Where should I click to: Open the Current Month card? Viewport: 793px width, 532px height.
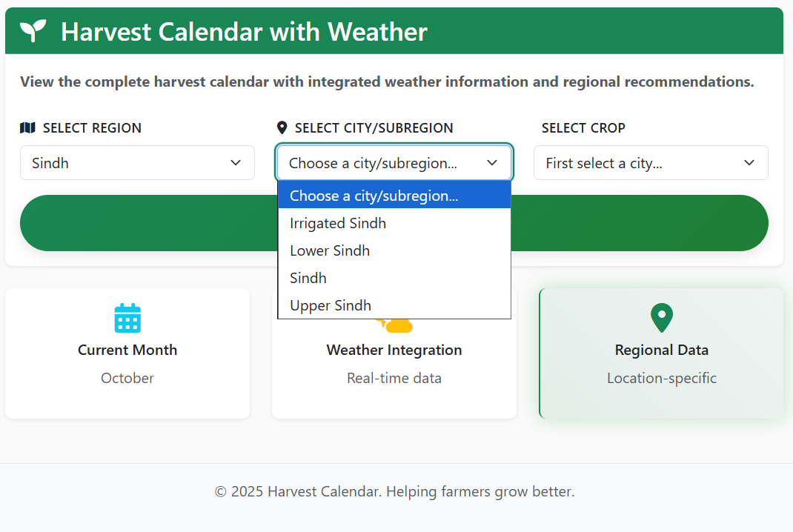click(x=127, y=353)
